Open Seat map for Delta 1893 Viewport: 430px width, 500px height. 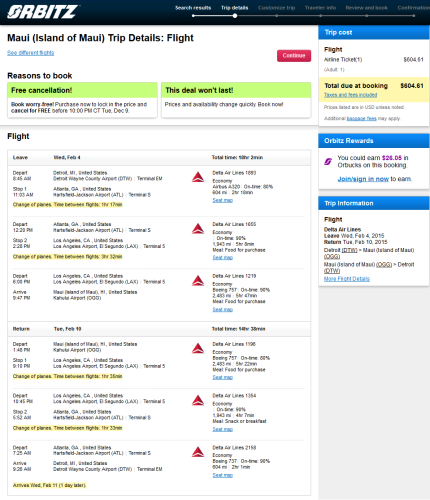(x=223, y=200)
